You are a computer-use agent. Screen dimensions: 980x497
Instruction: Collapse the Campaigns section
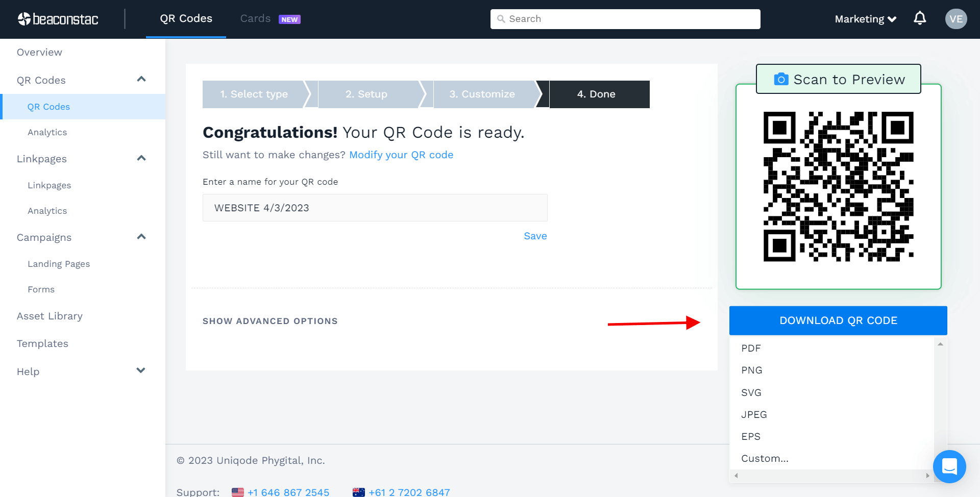141,236
